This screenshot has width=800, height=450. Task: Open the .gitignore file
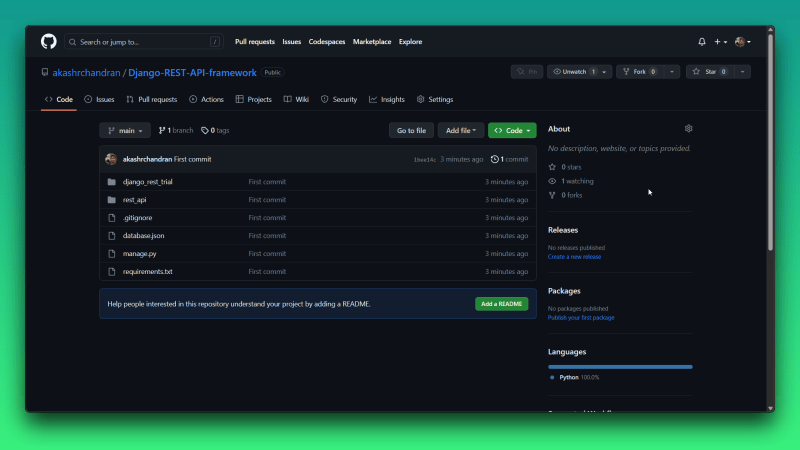tap(137, 218)
